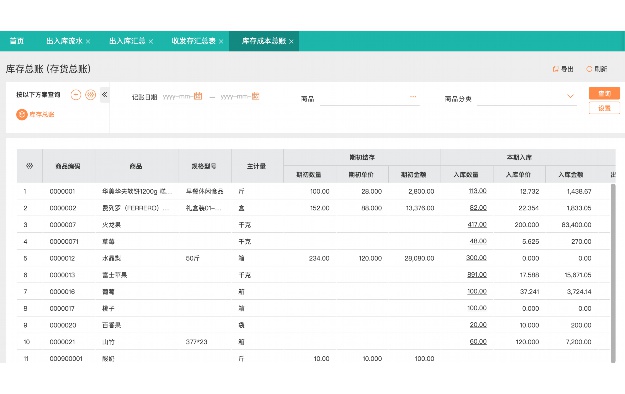
Task: Click the 7,200.00 入库金额 cell
Action: click(x=579, y=342)
